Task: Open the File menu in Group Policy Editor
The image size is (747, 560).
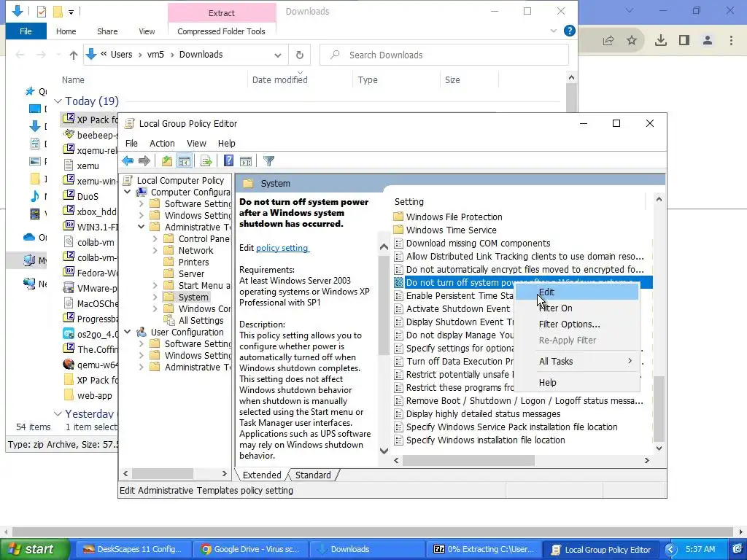Action: [131, 144]
